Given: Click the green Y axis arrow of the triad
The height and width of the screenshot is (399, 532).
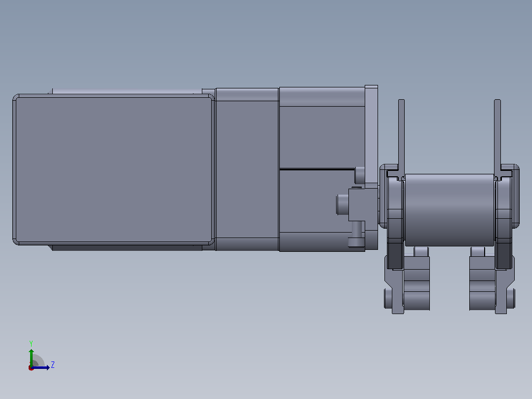Looking at the screenshot, I should pyautogui.click(x=31, y=357).
